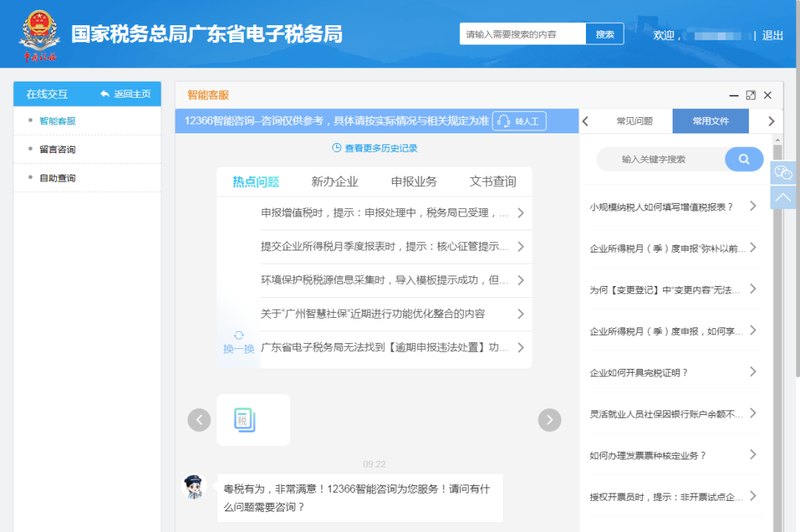Click the 返回主页 return arrow icon
The width and height of the screenshot is (800, 532).
point(104,93)
